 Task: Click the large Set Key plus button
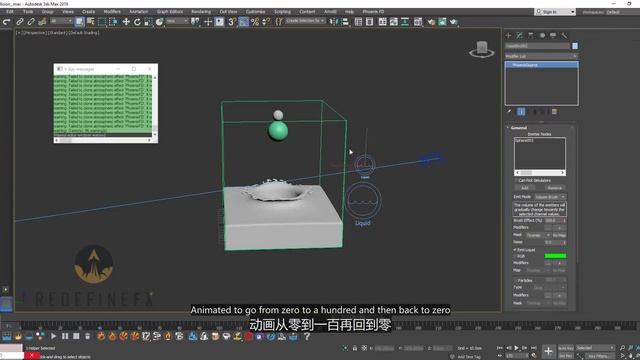click(x=548, y=351)
